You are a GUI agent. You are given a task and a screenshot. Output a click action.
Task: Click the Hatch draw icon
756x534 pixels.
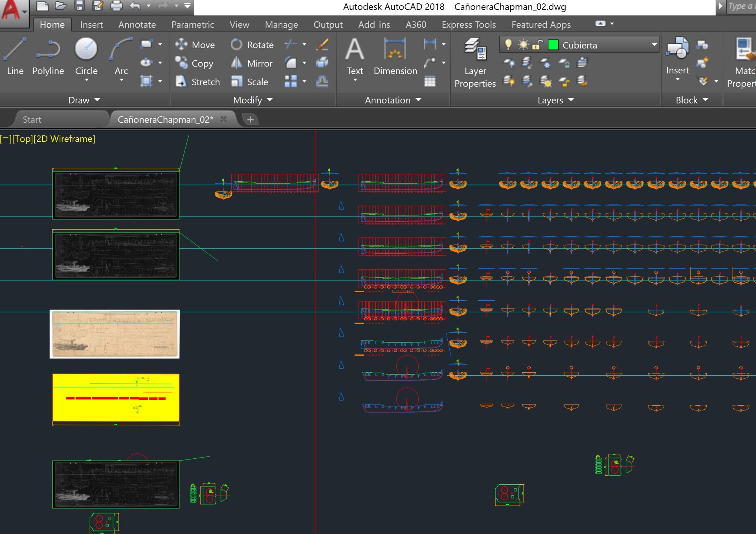[147, 82]
